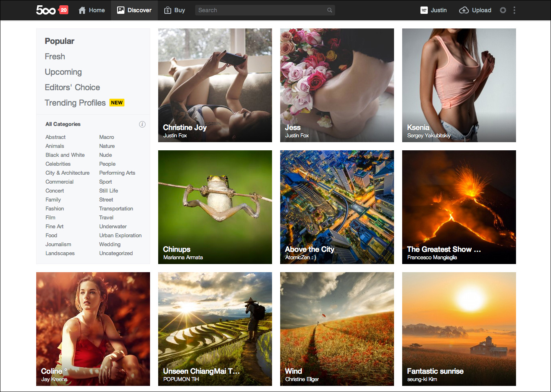
Task: Open the Buy marketplace tab
Action: [x=174, y=10]
